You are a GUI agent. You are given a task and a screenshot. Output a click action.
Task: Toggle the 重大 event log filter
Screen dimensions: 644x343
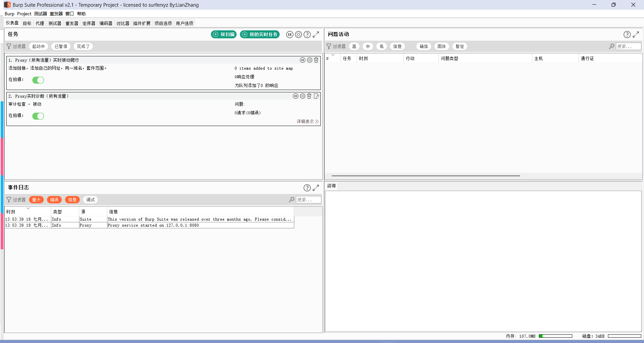pos(36,200)
